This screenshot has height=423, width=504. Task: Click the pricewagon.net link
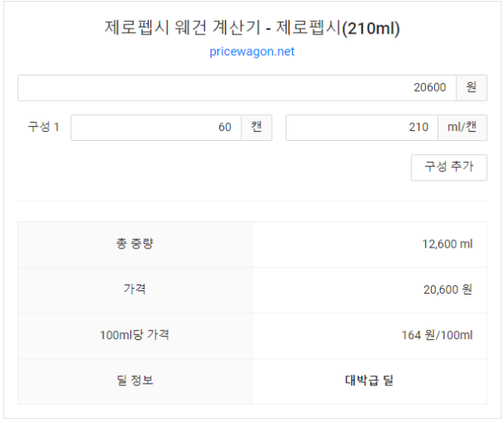252,52
